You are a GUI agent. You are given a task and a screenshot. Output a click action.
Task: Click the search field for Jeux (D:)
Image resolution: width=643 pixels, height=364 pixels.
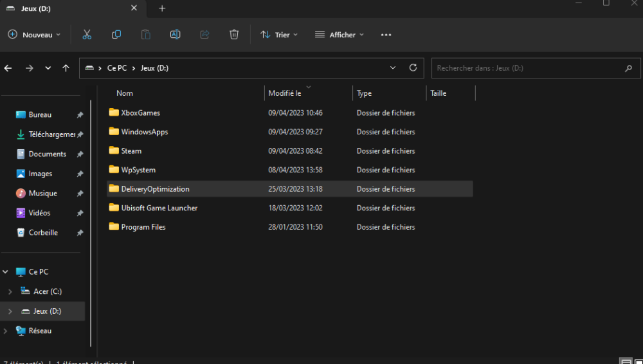click(527, 68)
